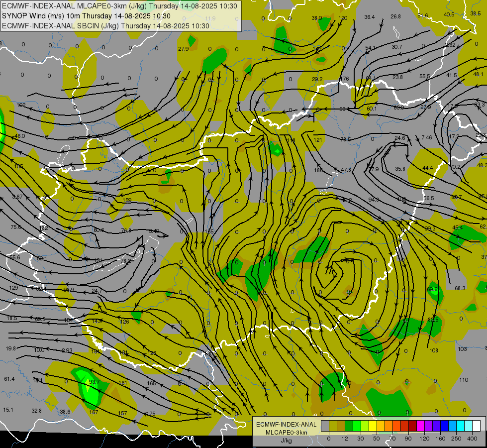Image resolution: width=487 pixels, height=448 pixels.
Task: Click the legend tick label 90
Action: [x=408, y=439]
